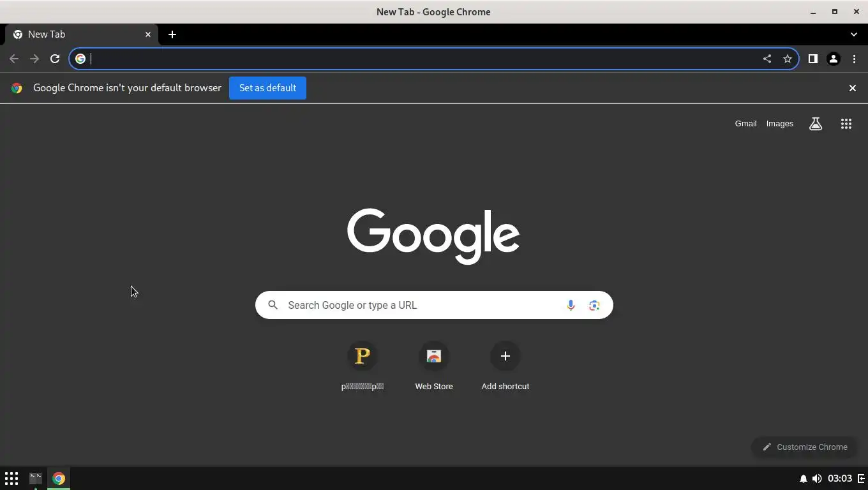This screenshot has width=868, height=490.
Task: Share this page via the share icon
Action: [767, 59]
